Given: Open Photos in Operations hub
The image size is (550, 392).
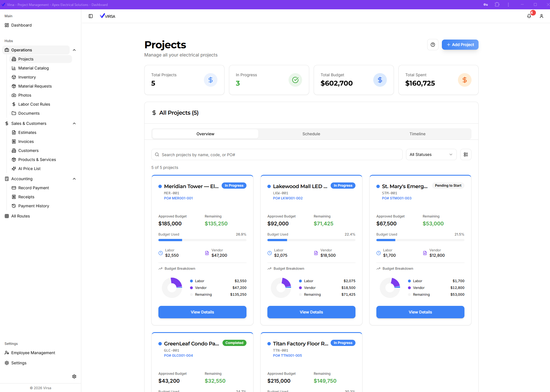Looking at the screenshot, I should pos(25,95).
